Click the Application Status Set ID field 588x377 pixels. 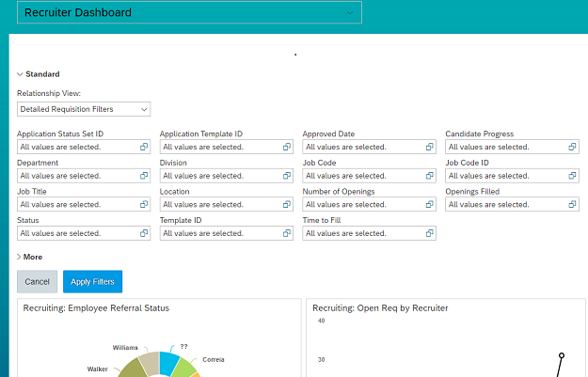click(x=84, y=147)
